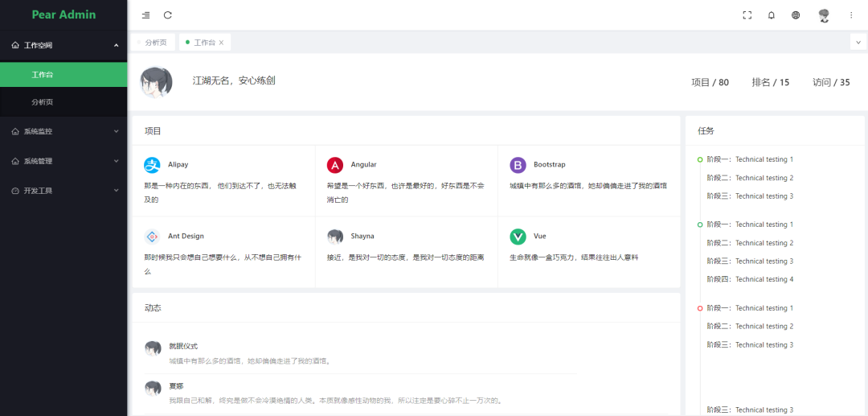Expand the 系统管理 sidebar menu
868x416 pixels.
[x=63, y=161]
